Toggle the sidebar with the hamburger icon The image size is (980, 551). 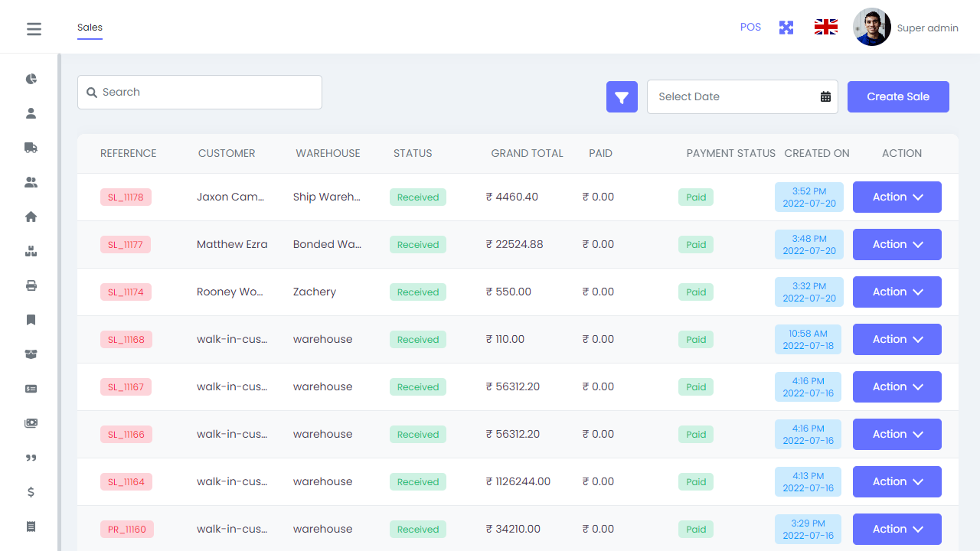click(34, 28)
